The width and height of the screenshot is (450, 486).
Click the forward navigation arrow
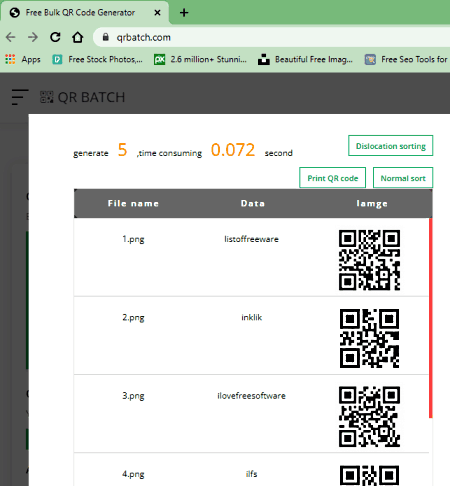click(33, 37)
